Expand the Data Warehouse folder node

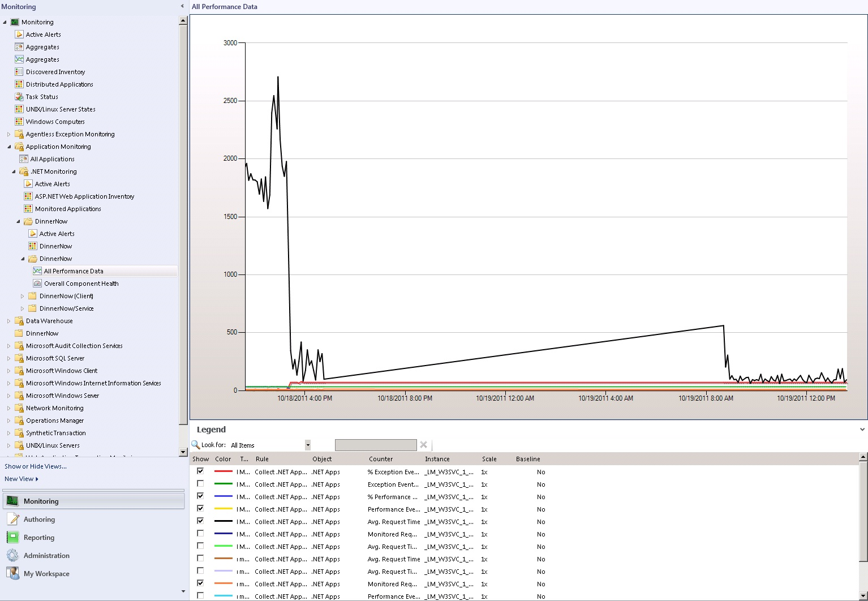(8, 321)
